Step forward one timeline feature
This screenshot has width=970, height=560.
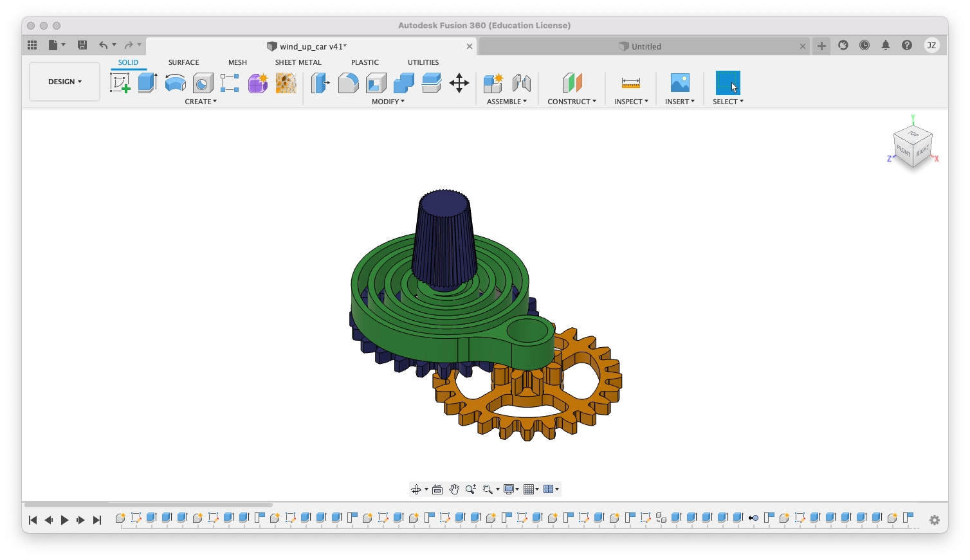pos(80,520)
